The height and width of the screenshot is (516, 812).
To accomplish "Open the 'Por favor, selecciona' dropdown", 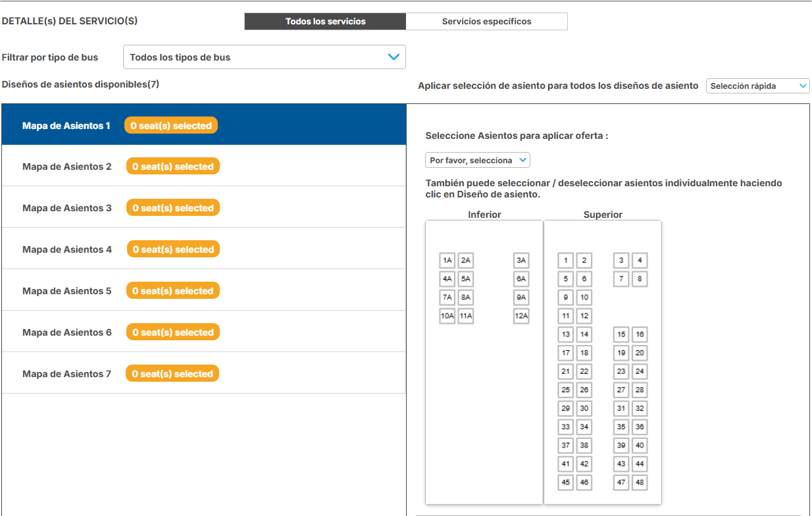I will (x=477, y=161).
